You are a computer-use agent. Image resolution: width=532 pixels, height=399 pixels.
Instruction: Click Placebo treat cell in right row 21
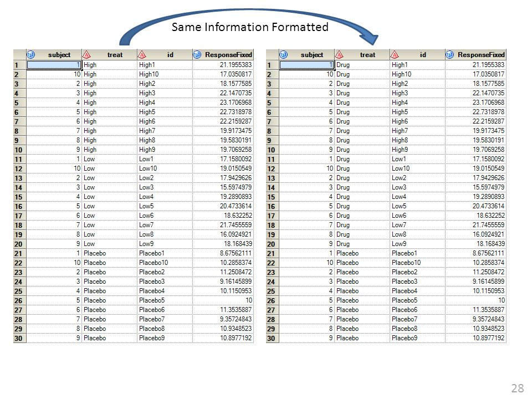point(362,253)
